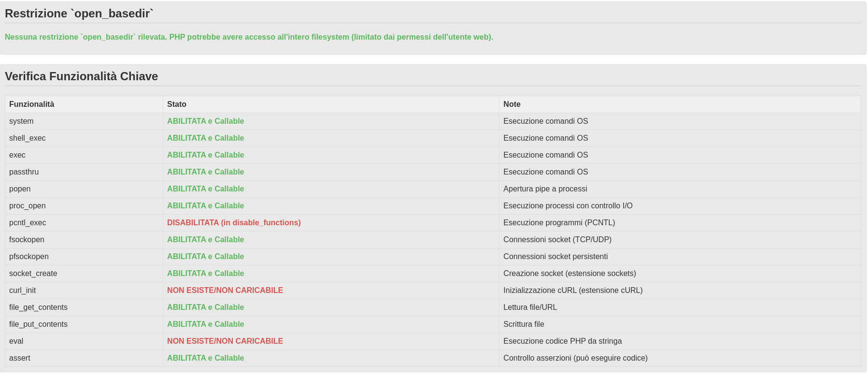Click the status cell of the exec row
Image resolution: width=868 pixels, height=379 pixels.
pyautogui.click(x=205, y=155)
